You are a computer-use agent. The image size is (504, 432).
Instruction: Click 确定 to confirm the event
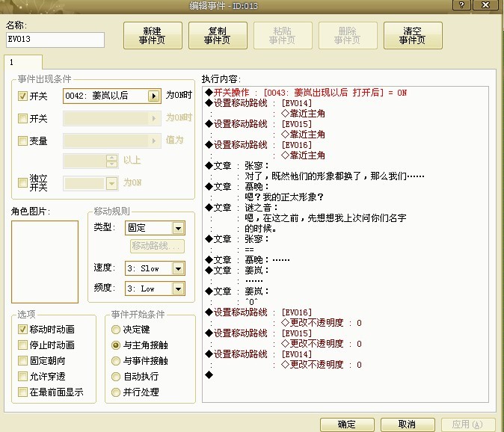click(x=347, y=425)
